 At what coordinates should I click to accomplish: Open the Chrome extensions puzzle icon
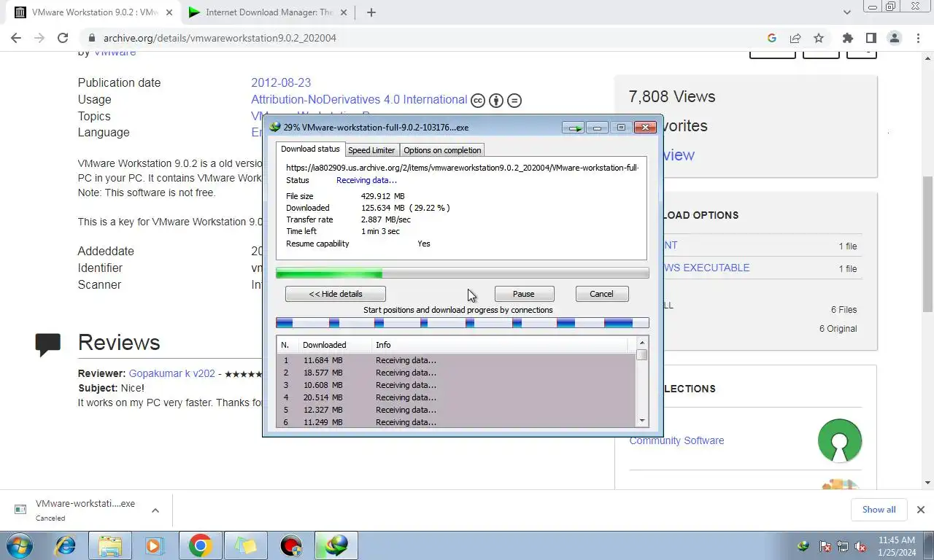coord(847,38)
